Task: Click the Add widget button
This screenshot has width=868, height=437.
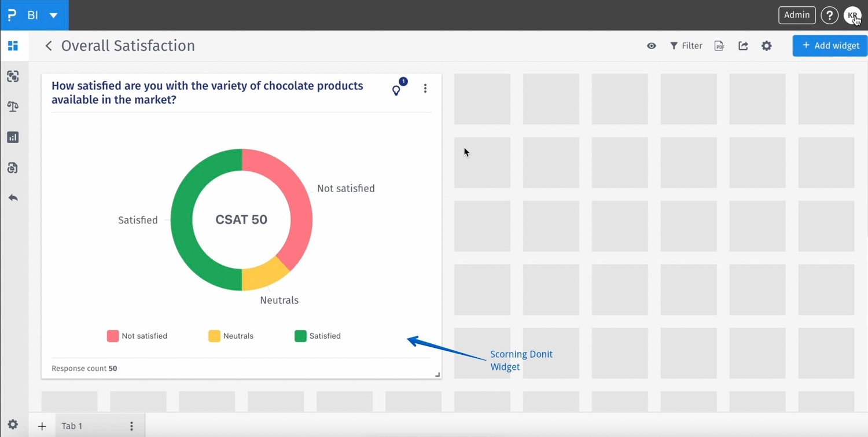Action: [830, 46]
